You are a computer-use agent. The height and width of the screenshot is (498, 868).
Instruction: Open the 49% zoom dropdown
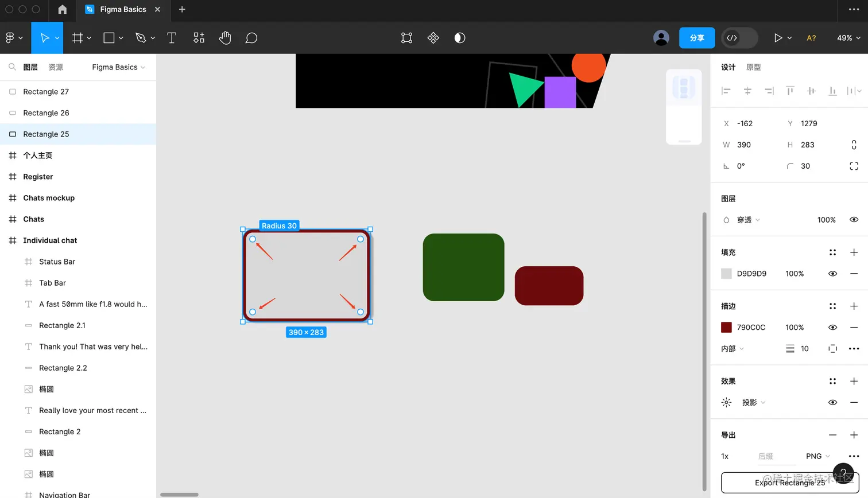click(848, 38)
